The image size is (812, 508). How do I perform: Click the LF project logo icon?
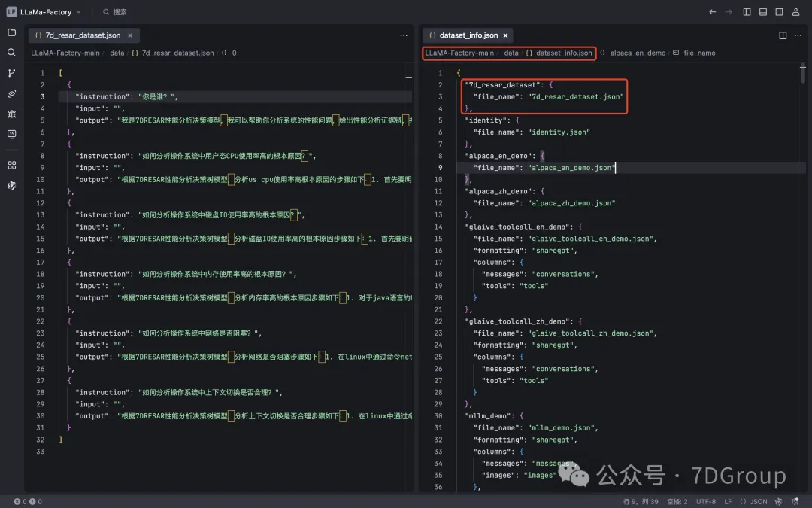[x=11, y=11]
